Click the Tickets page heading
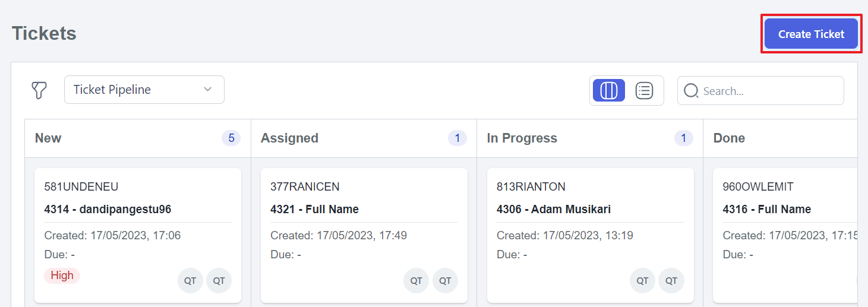 point(44,33)
